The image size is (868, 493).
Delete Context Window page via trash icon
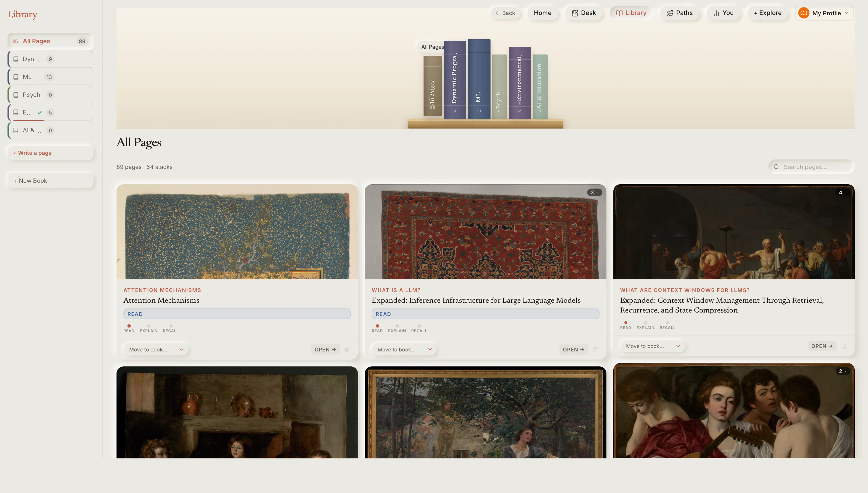843,346
